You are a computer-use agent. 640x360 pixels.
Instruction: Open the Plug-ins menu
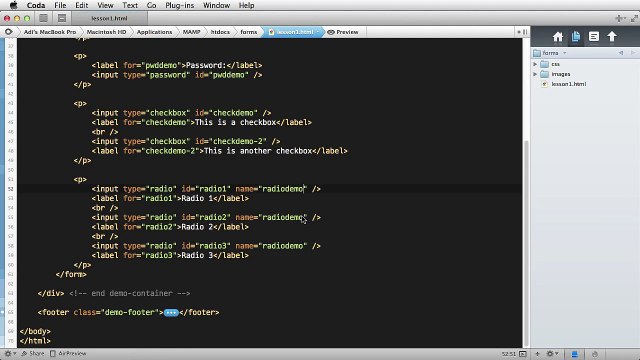click(x=180, y=5)
